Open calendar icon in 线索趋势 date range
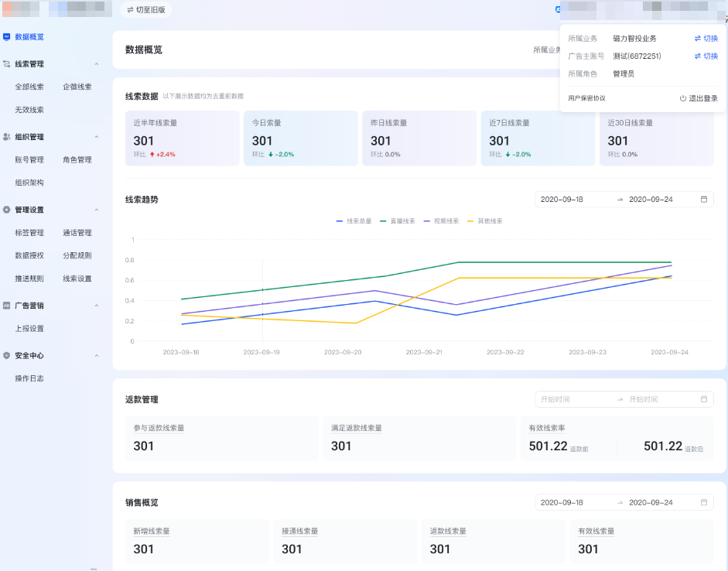728x571 pixels. point(704,200)
